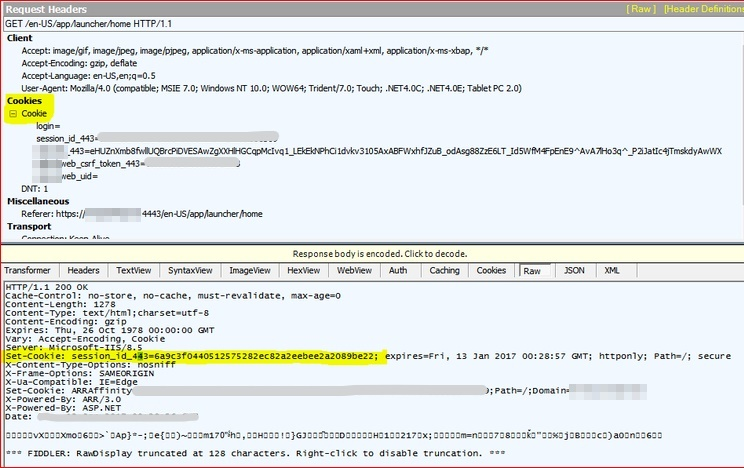Viewport: 744px width, 468px height.
Task: Open the Auth tab
Action: point(398,271)
